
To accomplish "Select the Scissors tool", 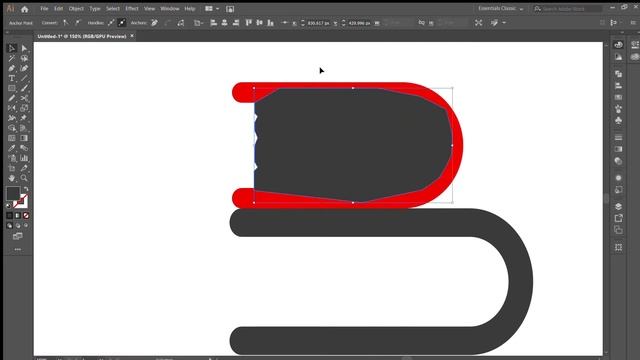I will [24, 98].
